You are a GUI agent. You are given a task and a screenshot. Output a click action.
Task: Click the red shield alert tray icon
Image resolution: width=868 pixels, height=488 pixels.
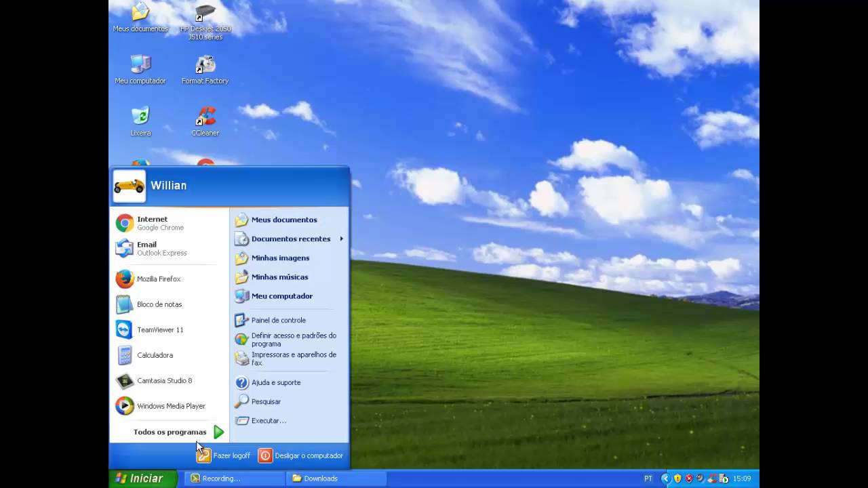[x=688, y=479]
